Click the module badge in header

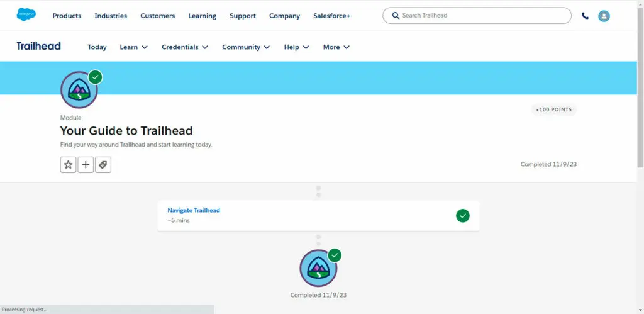click(x=79, y=89)
